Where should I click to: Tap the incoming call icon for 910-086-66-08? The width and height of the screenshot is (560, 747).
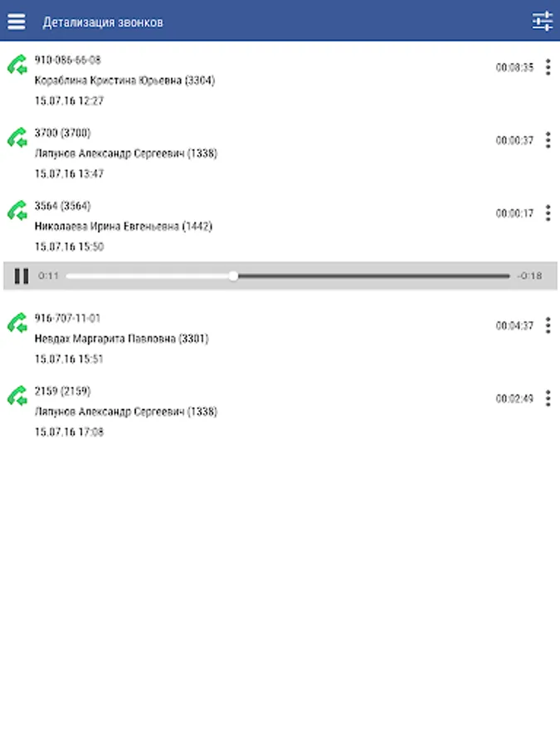[17, 66]
